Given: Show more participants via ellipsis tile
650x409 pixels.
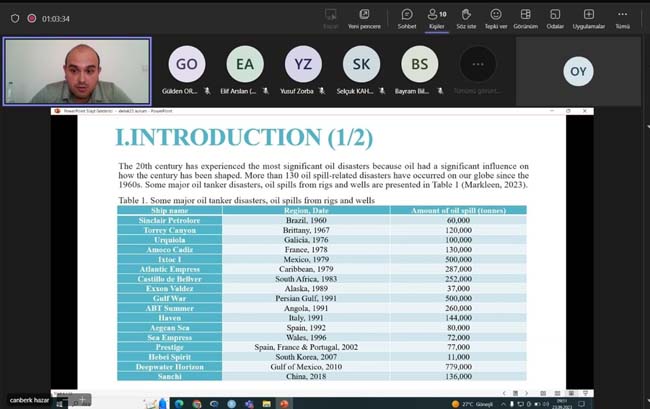Looking at the screenshot, I should 477,64.
